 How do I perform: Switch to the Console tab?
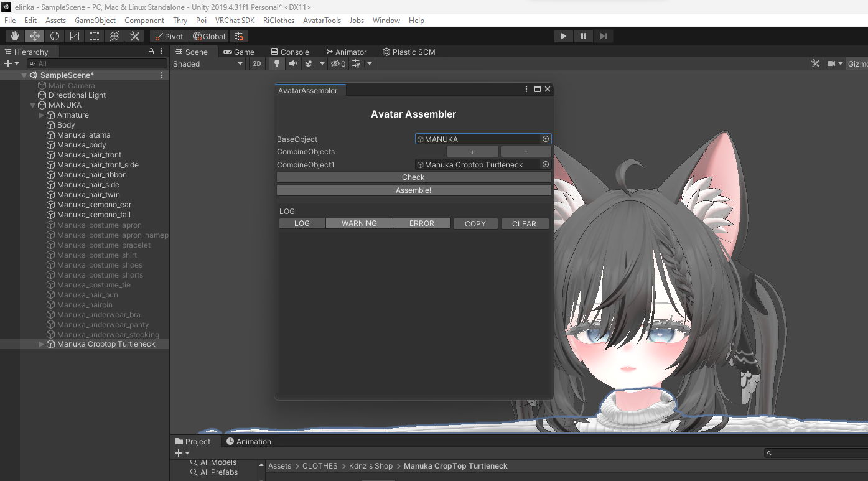pyautogui.click(x=290, y=52)
